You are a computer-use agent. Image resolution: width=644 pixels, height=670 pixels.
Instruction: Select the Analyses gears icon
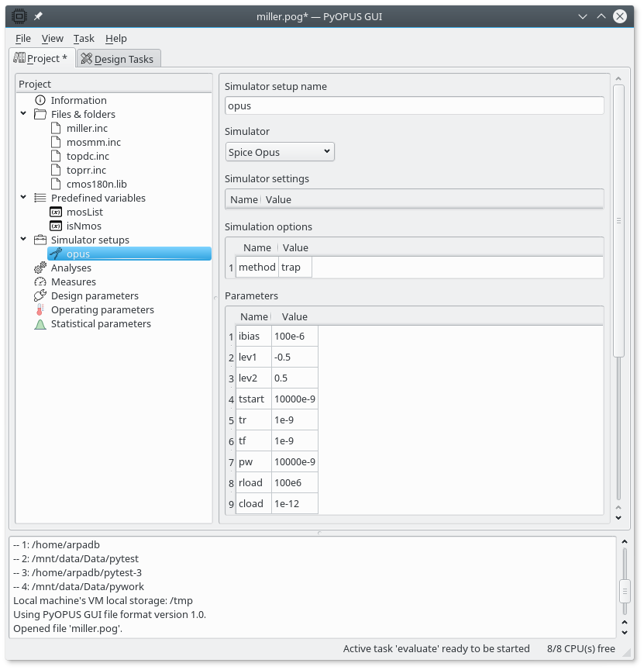40,268
